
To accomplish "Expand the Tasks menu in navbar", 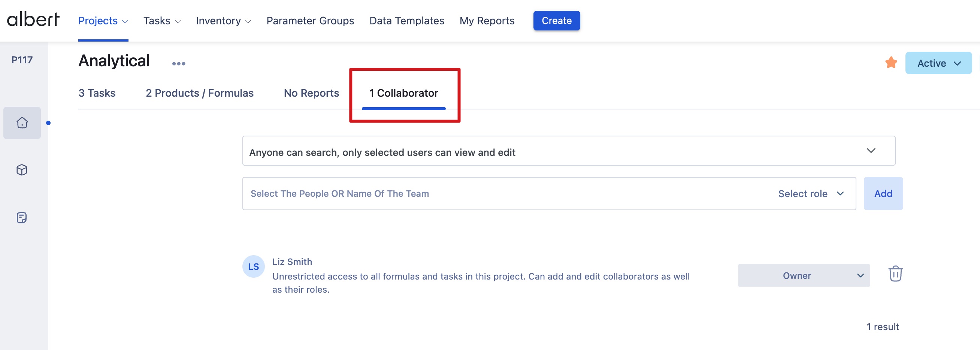I will coord(162,21).
